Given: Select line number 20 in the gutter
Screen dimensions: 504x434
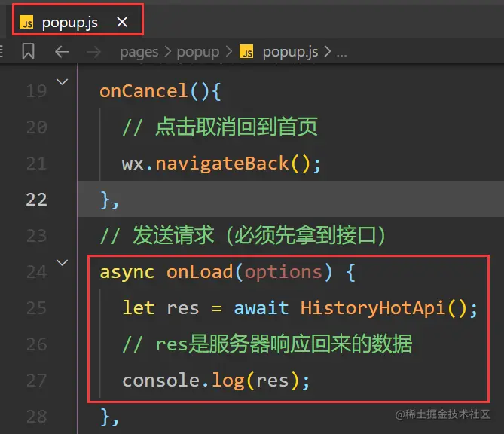Looking at the screenshot, I should (37, 127).
